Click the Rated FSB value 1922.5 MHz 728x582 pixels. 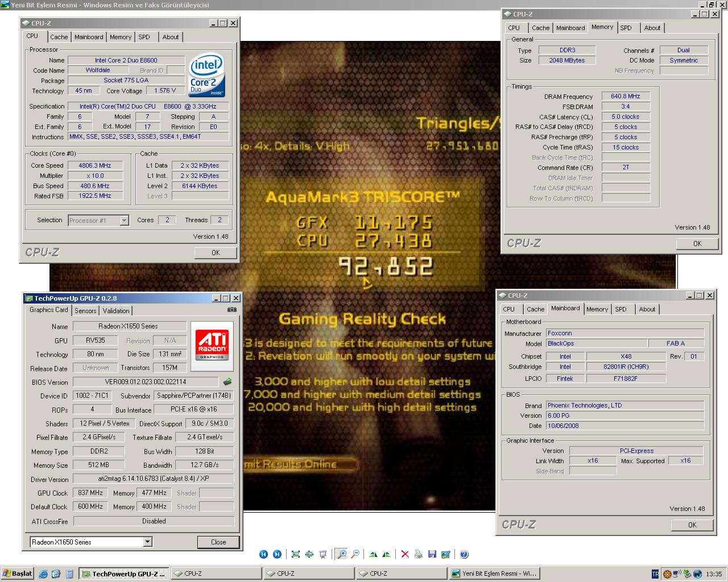click(95, 196)
